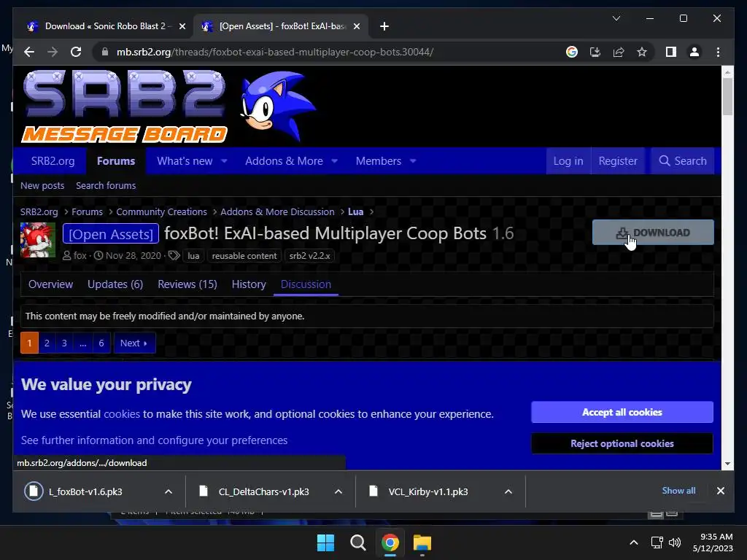The image size is (747, 560).
Task: Expand the page jump ellipsis
Action: click(x=83, y=343)
